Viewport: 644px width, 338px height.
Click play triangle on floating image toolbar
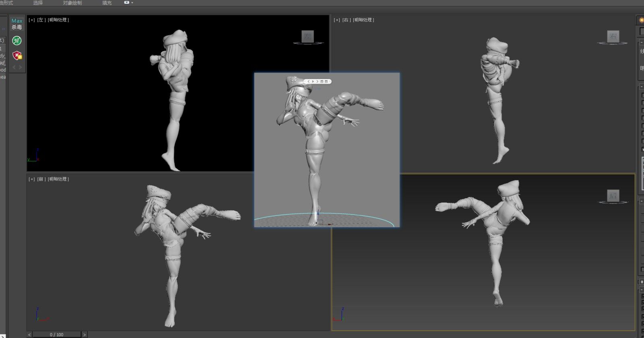coord(313,81)
